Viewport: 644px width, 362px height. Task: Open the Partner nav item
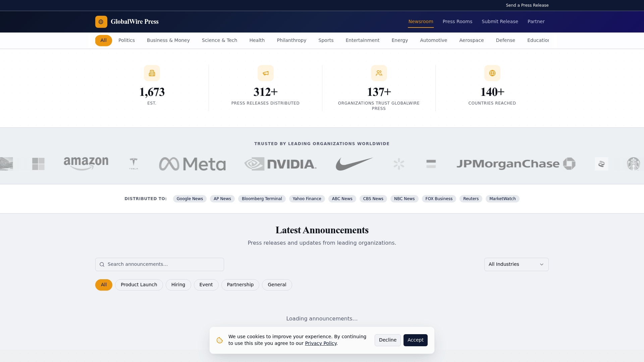click(x=536, y=22)
